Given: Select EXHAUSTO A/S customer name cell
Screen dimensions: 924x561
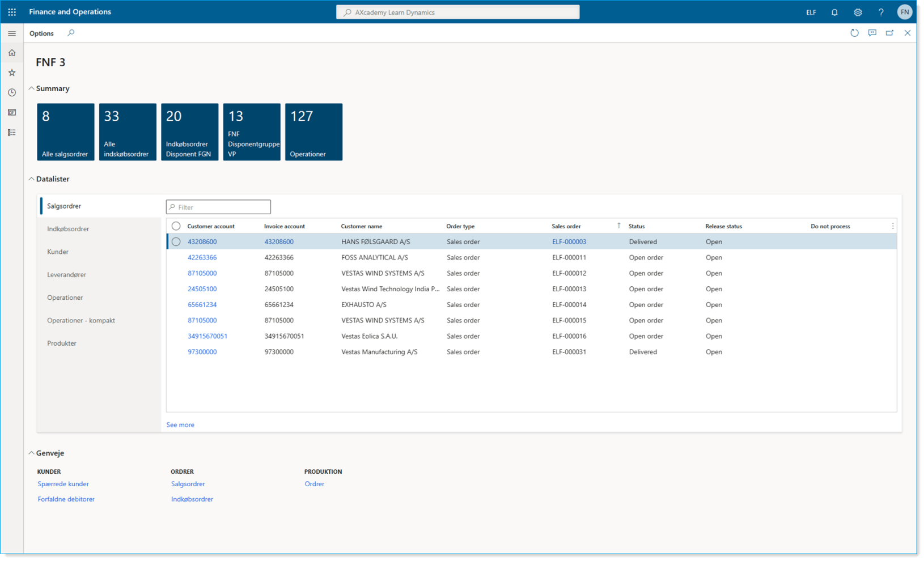Looking at the screenshot, I should click(364, 305).
